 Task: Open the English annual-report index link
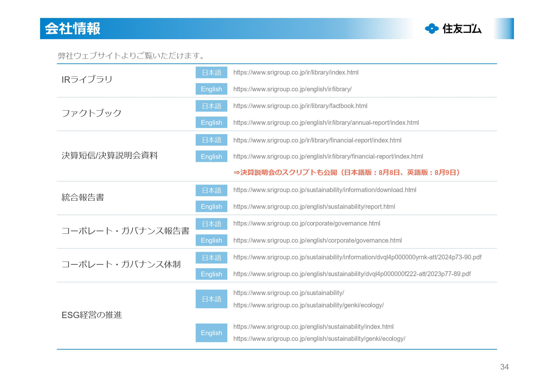point(326,123)
